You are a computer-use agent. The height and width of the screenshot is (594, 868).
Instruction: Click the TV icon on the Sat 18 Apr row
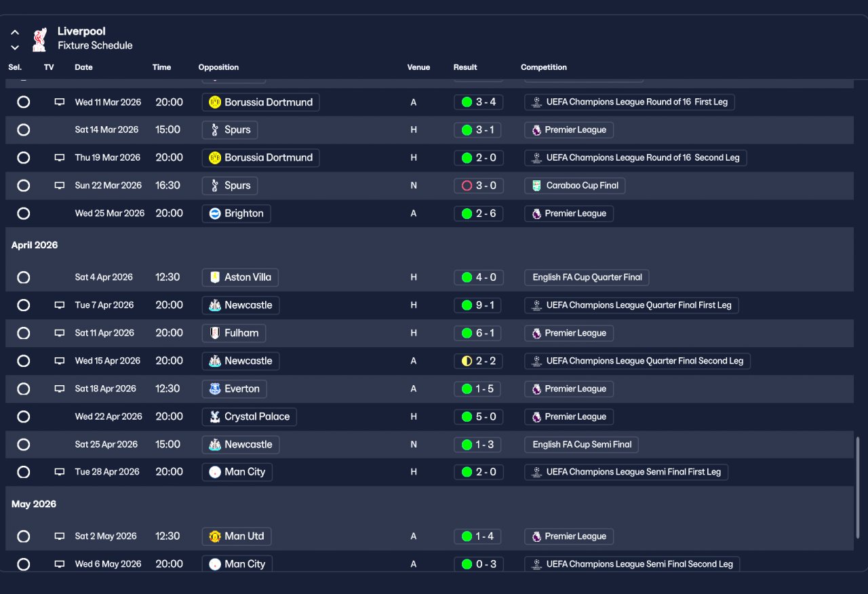click(x=60, y=389)
